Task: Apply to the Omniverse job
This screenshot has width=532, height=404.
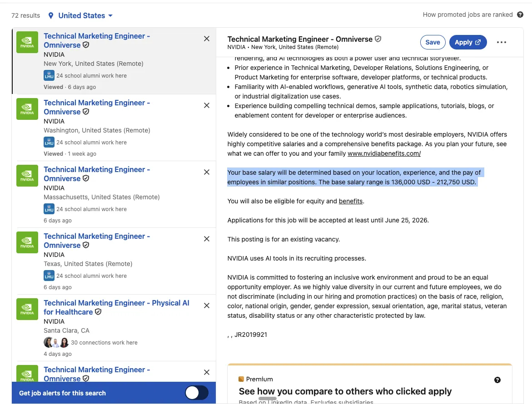Action: [468, 42]
